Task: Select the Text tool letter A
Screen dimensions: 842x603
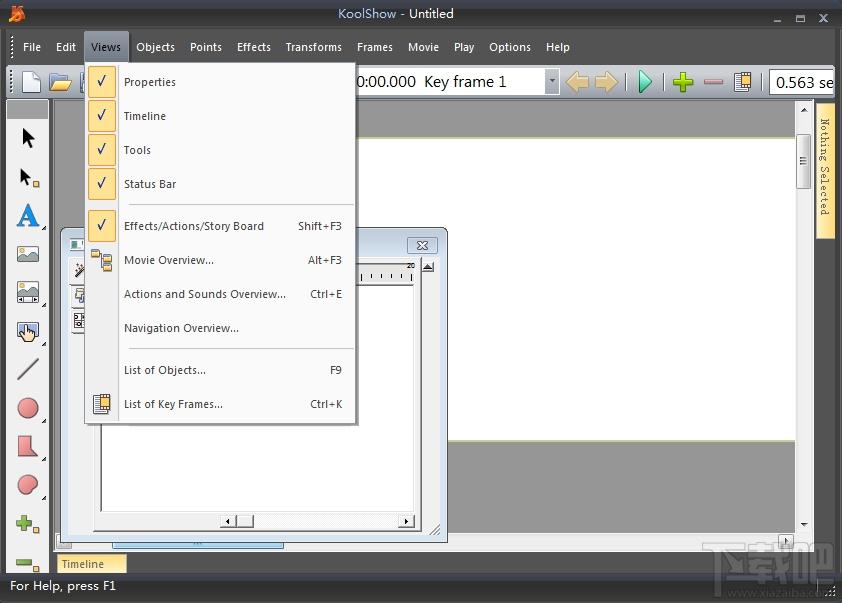Action: coord(28,216)
